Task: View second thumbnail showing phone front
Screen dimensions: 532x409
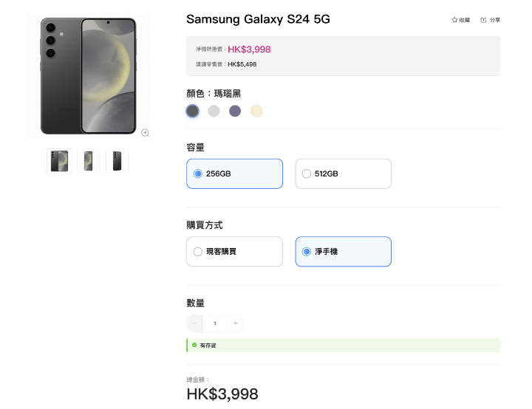Action: tap(88, 161)
